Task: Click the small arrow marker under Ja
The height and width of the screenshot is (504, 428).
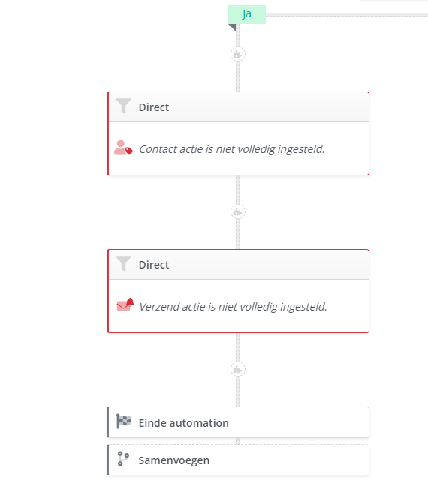Action: point(233,28)
